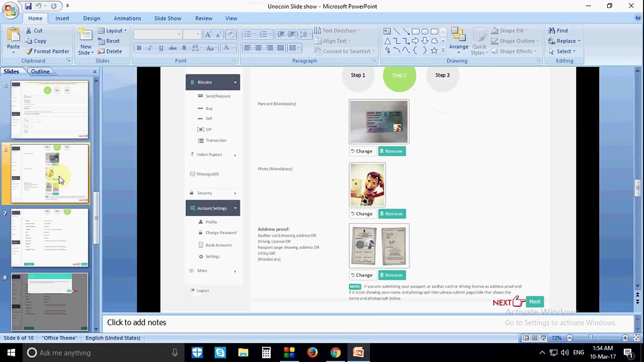
Task: Center the paragraph text
Action: pos(258,48)
